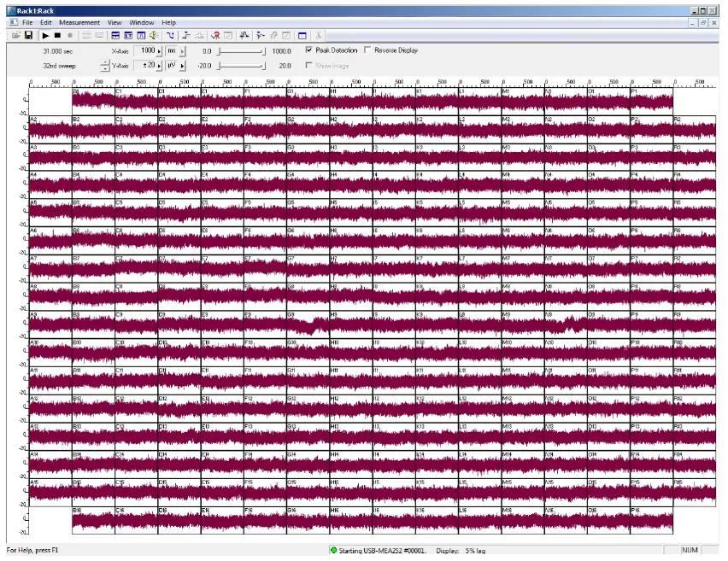This screenshot has width=728, height=561.
Task: Click the Y-Axis range slider -20.0 to 20.0
Action: (x=242, y=66)
